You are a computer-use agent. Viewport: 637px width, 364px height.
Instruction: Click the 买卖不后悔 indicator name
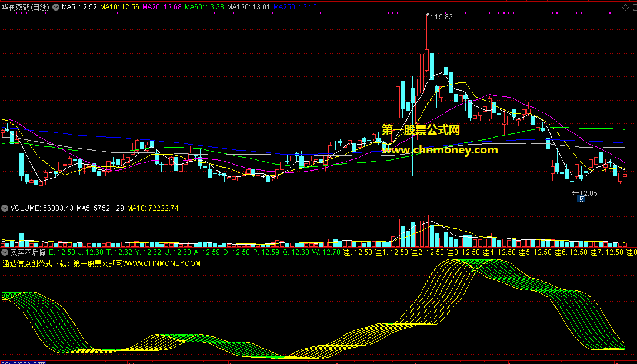[28, 252]
